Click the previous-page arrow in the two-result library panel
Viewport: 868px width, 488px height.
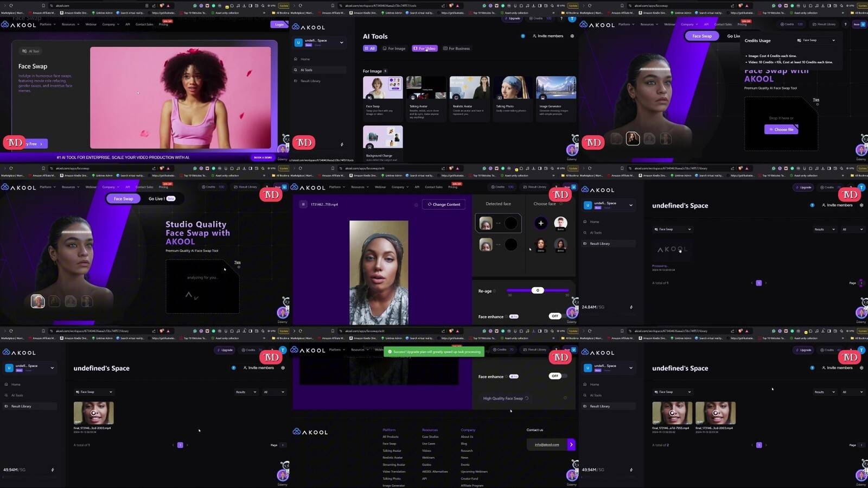tap(752, 445)
